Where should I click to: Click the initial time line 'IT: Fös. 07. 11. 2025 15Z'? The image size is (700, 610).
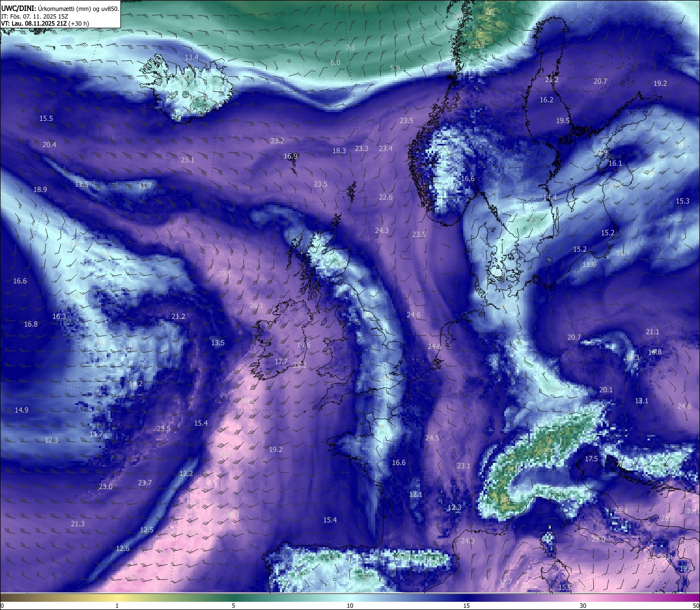click(x=35, y=16)
